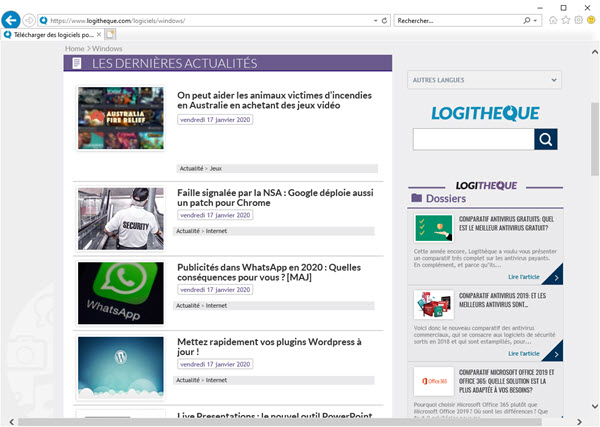Click the horizontal scrollbar thumb
This screenshot has width=600, height=427.
click(280, 422)
